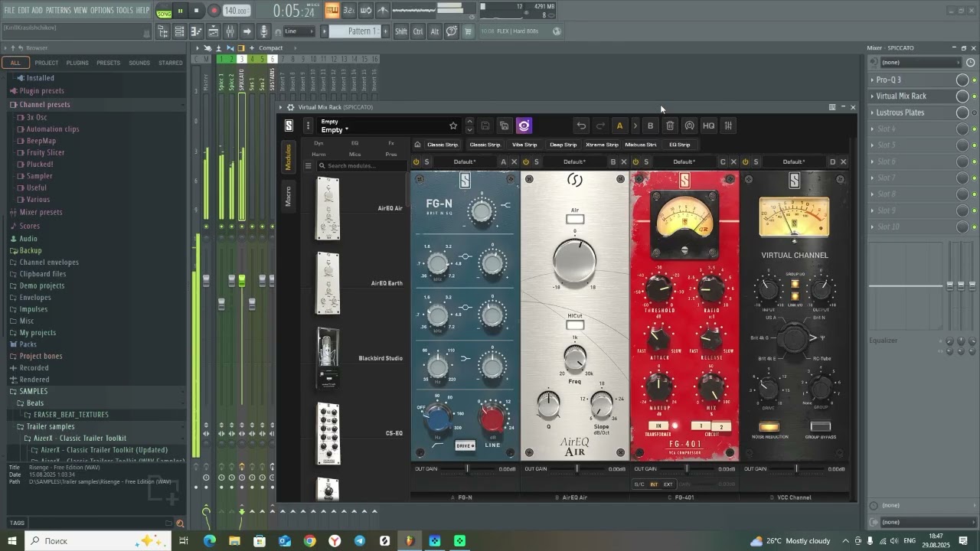Image resolution: width=980 pixels, height=551 pixels.
Task: Click the Save As preset icon
Action: [x=505, y=126]
